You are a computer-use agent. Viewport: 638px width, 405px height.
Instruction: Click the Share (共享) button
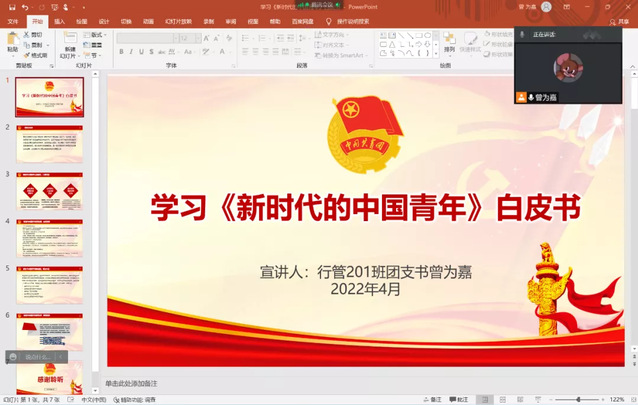click(x=619, y=22)
